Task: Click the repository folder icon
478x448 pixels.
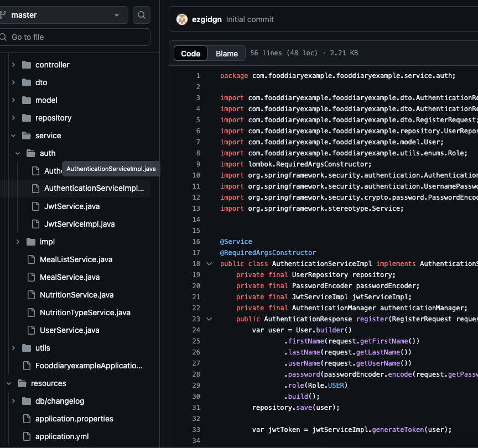Action: point(27,118)
